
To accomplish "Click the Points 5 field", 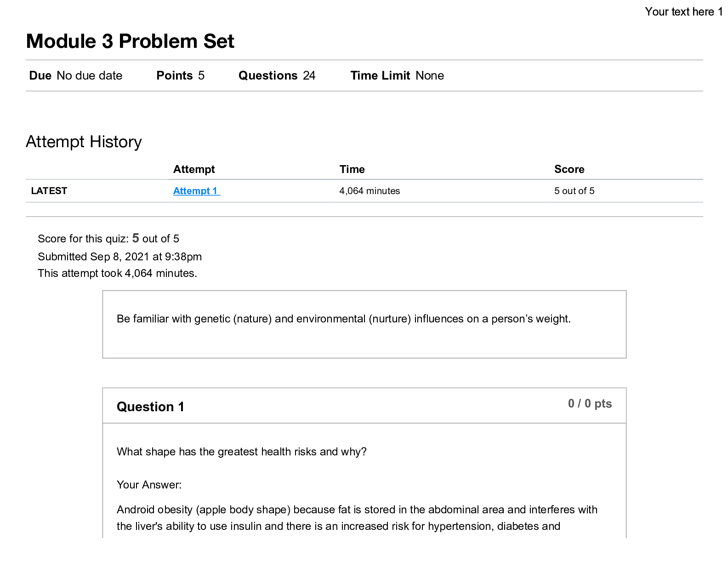I will click(x=180, y=75).
